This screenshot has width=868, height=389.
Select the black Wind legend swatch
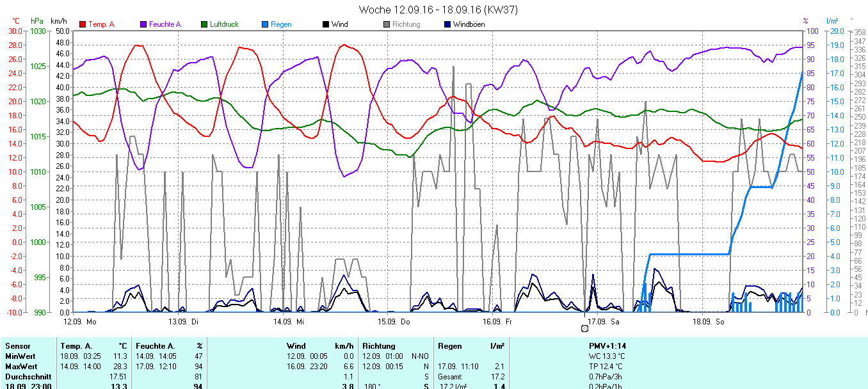coord(326,24)
